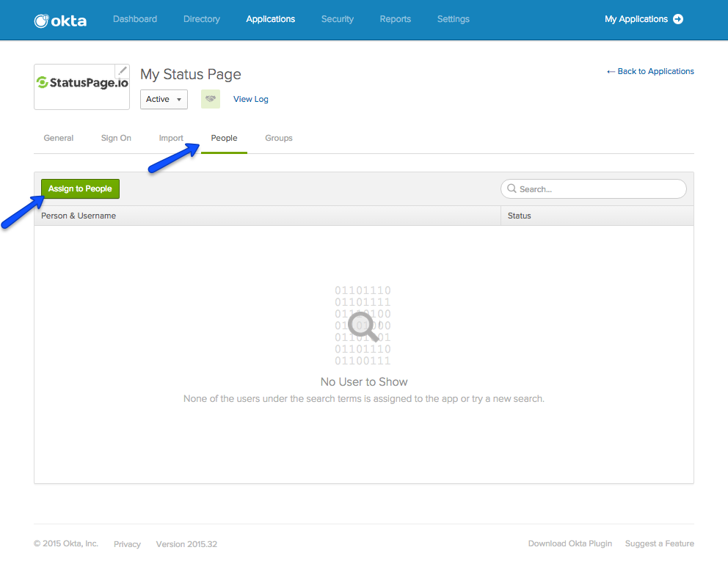Image resolution: width=728 pixels, height=583 pixels.
Task: Click the My Applications arrow icon
Action: tap(678, 19)
